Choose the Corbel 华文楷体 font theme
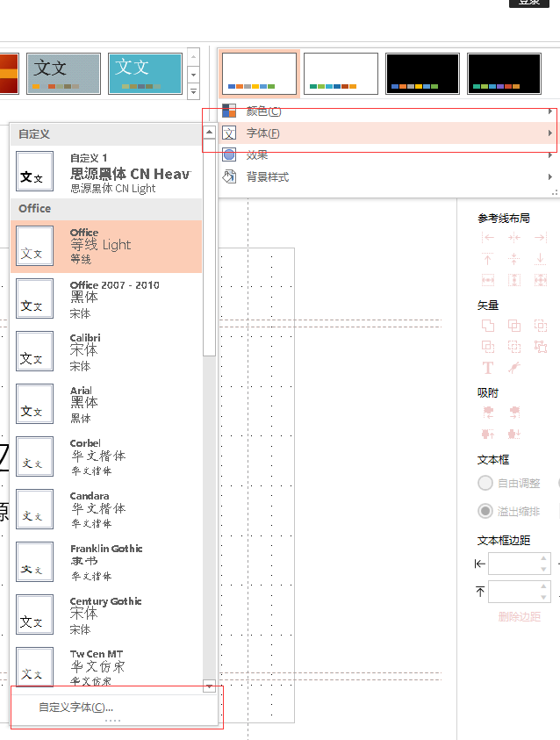The height and width of the screenshot is (740, 560). click(106, 457)
